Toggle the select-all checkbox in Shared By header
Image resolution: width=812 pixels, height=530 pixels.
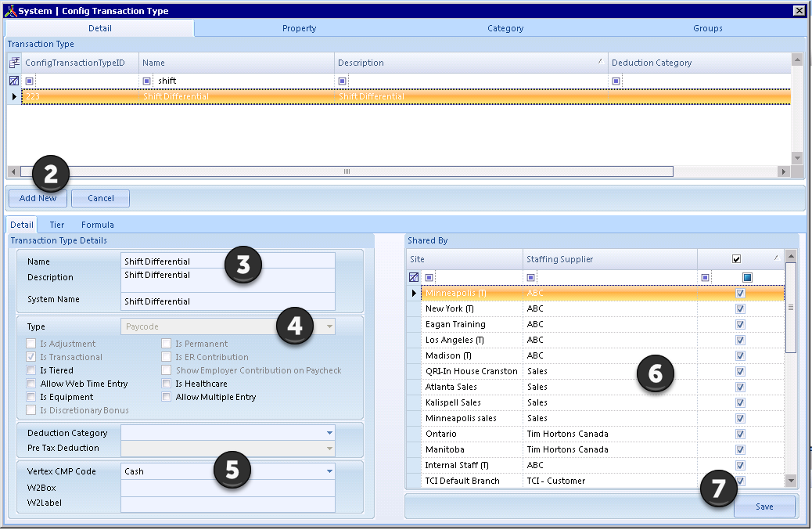point(736,259)
